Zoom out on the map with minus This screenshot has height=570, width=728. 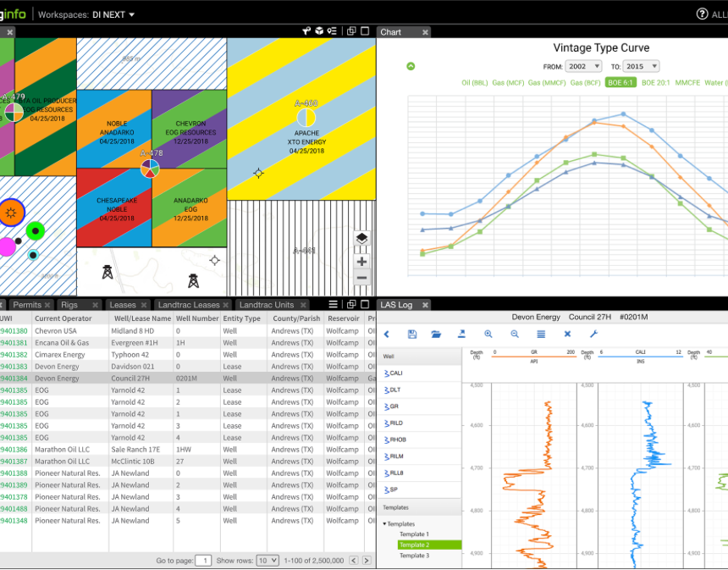(361, 279)
